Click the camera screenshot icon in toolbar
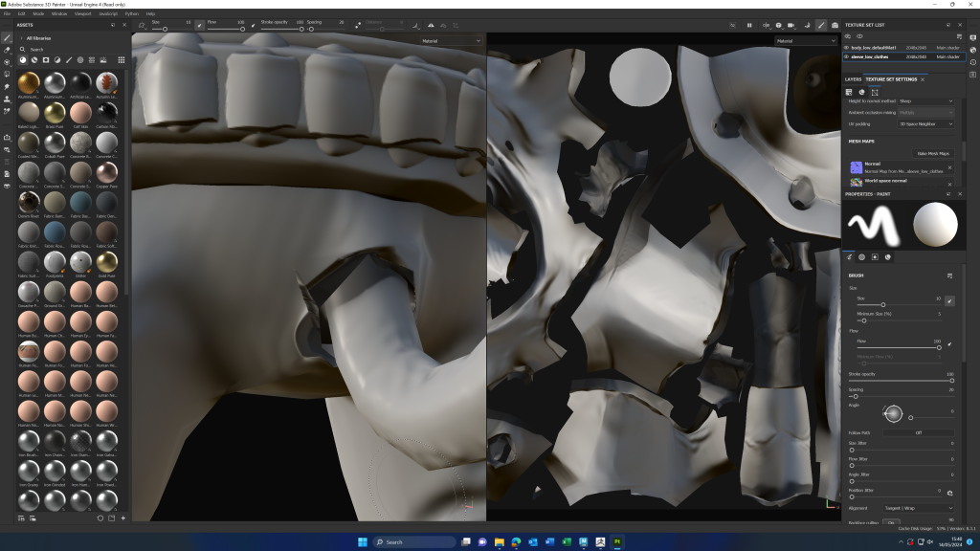980x551 pixels. pyautogui.click(x=835, y=25)
